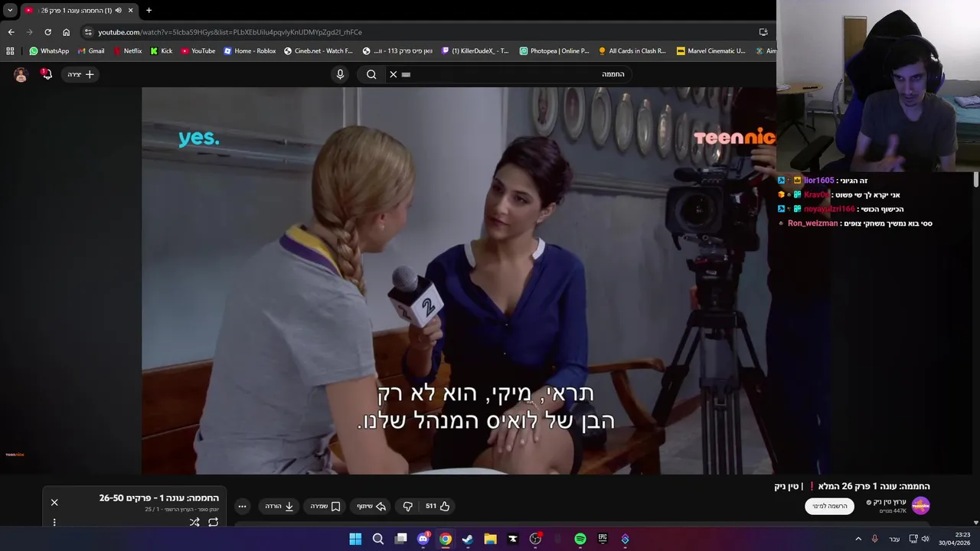980x551 pixels.
Task: Open Spotify from the taskbar
Action: [580, 539]
